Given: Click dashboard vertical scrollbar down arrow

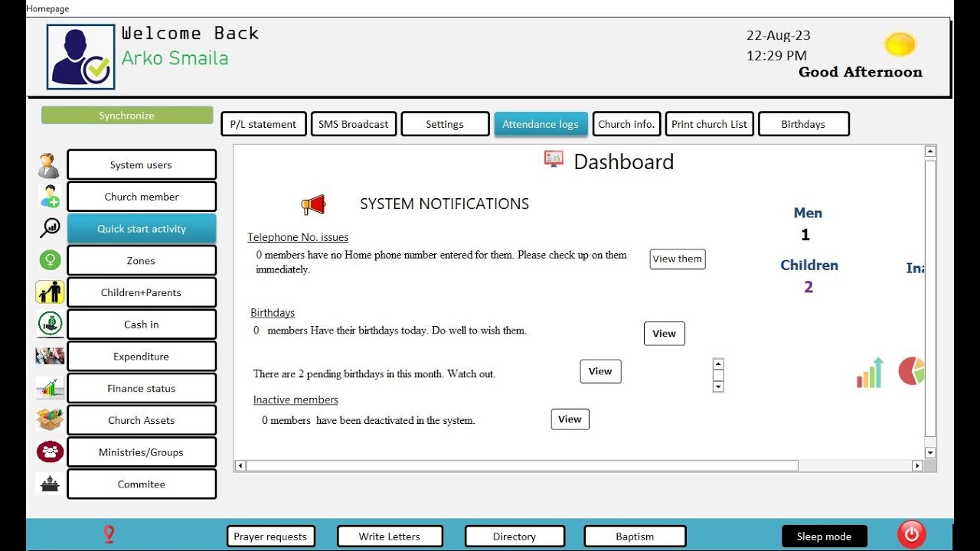Looking at the screenshot, I should coord(930,452).
